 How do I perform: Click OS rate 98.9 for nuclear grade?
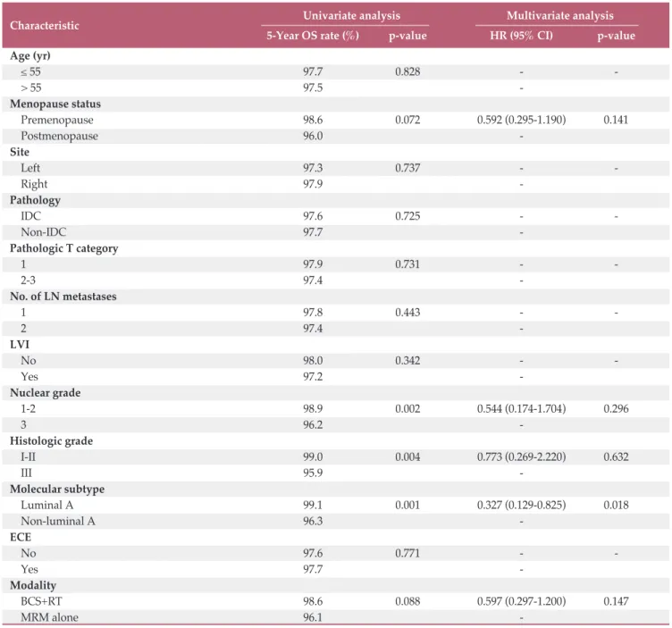click(x=313, y=408)
